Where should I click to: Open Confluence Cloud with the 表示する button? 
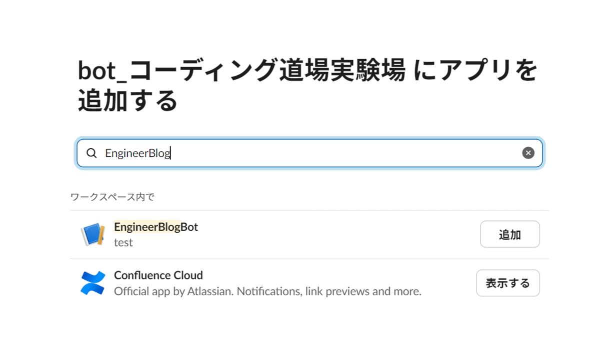click(x=507, y=283)
